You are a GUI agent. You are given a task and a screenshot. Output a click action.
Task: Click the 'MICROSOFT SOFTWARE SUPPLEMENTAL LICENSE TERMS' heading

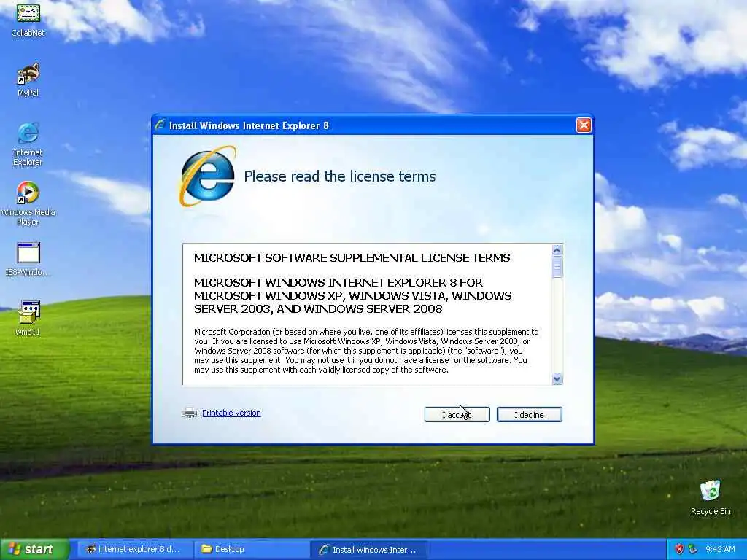[352, 258]
